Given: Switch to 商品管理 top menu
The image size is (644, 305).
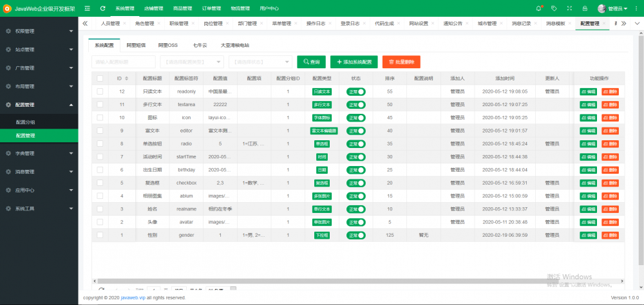Looking at the screenshot, I should pos(182,8).
